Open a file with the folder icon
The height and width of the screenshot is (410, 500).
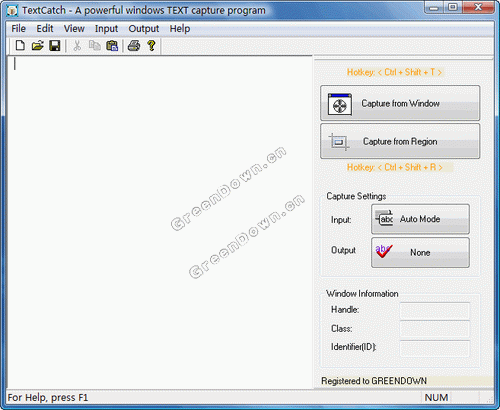click(37, 45)
